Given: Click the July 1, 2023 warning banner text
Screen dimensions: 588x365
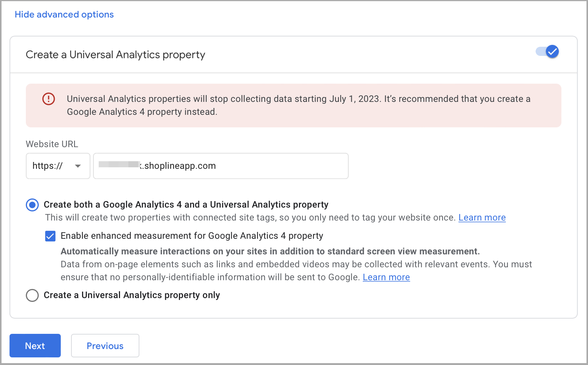Looking at the screenshot, I should click(299, 105).
